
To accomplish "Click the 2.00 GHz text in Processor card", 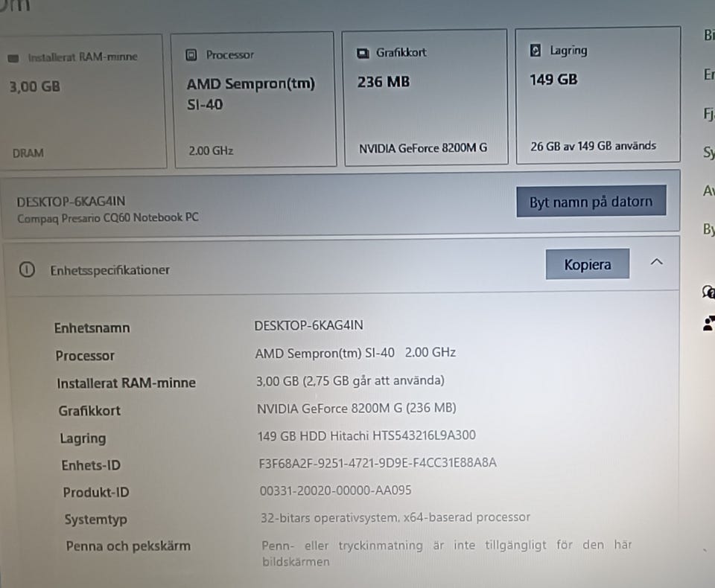I will pyautogui.click(x=211, y=150).
